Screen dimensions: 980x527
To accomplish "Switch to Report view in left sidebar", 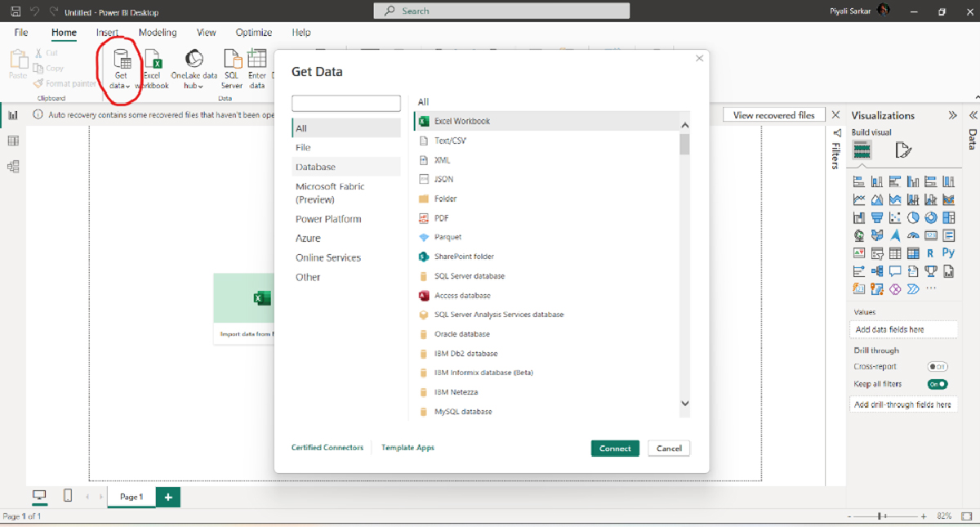I will [13, 115].
